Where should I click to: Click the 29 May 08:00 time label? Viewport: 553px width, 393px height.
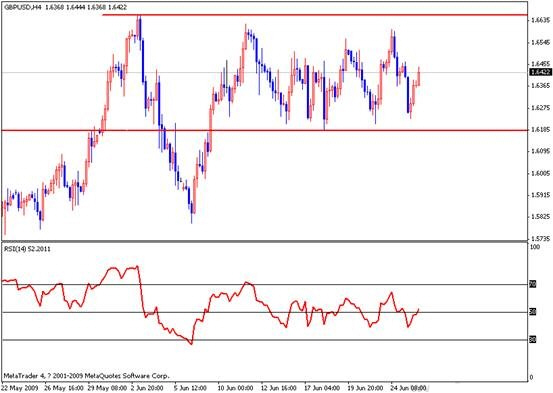coord(107,388)
